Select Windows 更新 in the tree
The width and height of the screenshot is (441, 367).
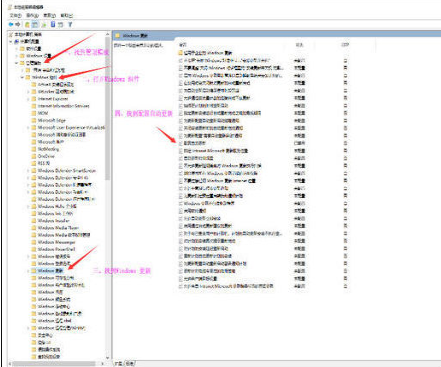click(x=50, y=271)
